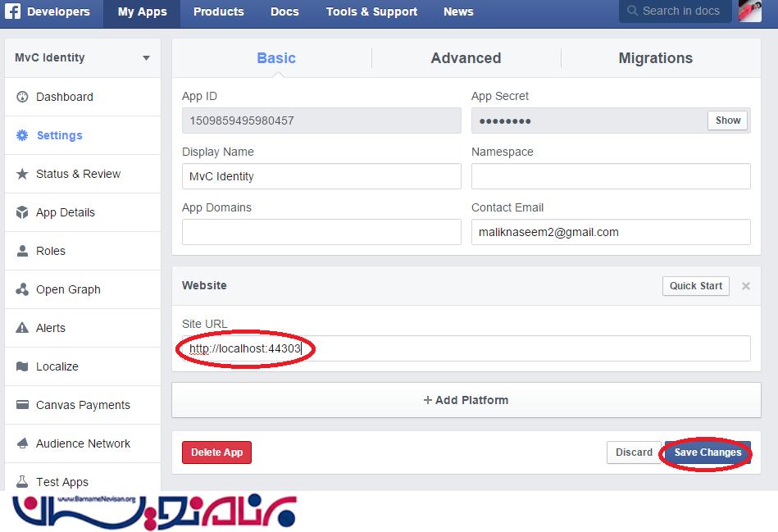Open the News menu item

[458, 12]
